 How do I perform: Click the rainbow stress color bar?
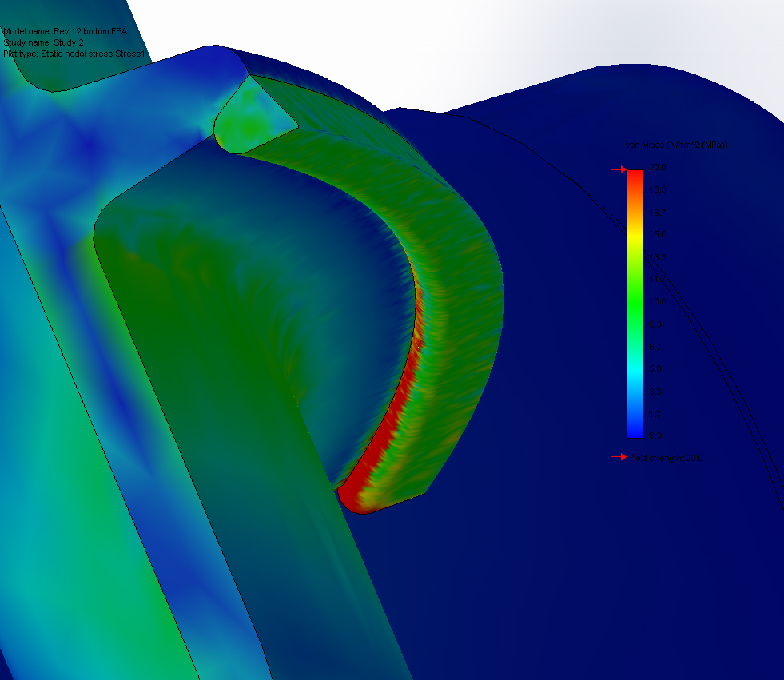636,304
